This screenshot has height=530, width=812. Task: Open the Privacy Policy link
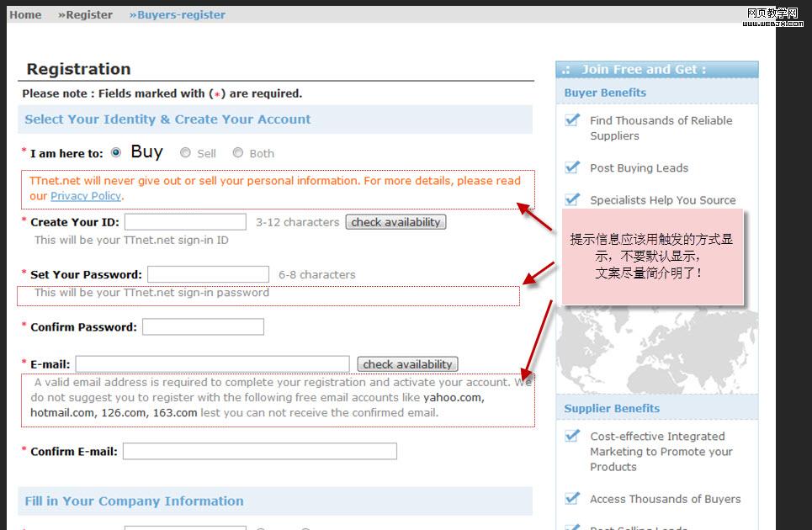86,196
